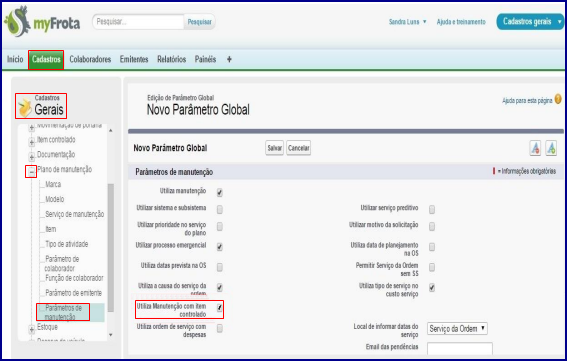Viewport: 567px width, 361px height.
Task: Click Salvar button
Action: (274, 148)
